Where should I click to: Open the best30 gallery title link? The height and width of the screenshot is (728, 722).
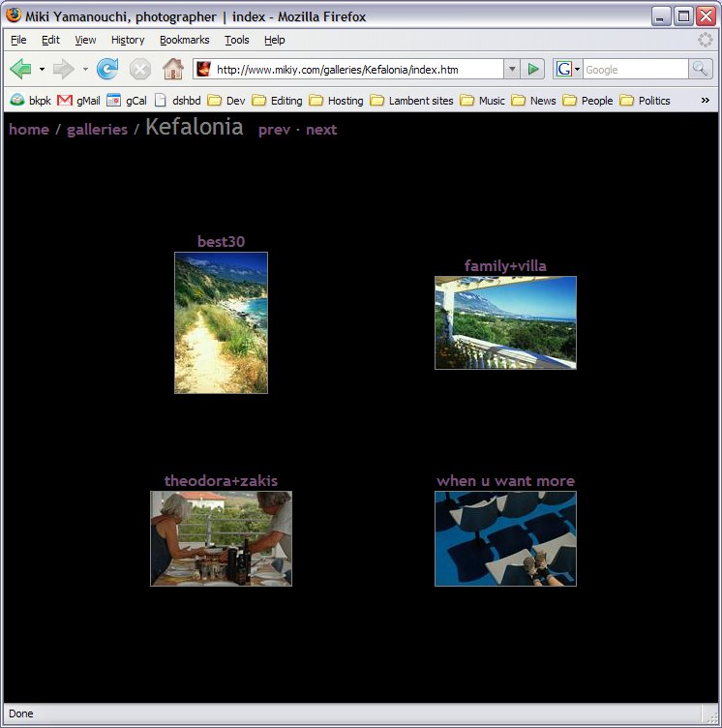pos(221,241)
